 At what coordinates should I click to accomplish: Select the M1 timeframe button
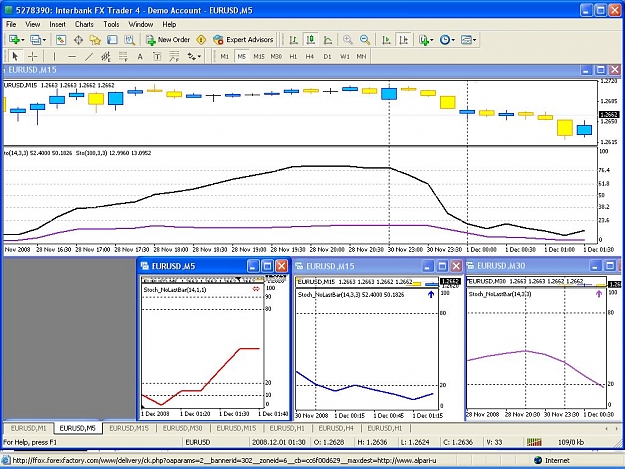coord(225,57)
